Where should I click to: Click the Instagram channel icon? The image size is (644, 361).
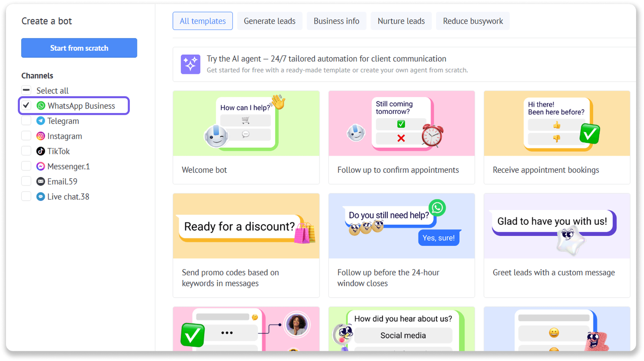pos(41,136)
